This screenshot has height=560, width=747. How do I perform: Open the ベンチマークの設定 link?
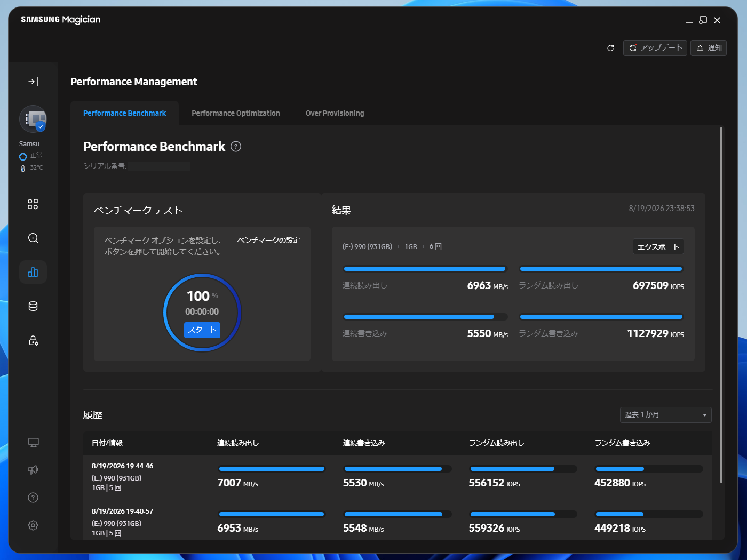pos(268,241)
